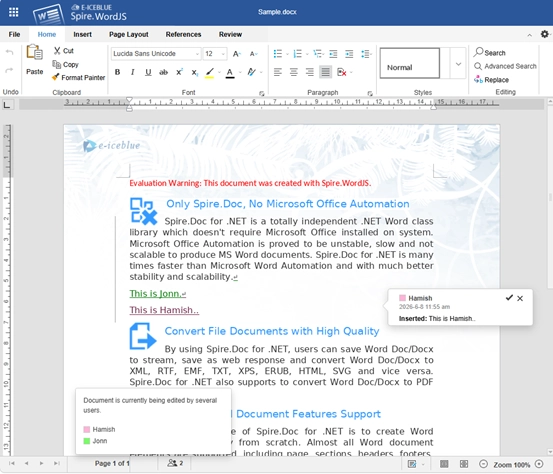Insert a bulleted list
This screenshot has height=474, width=553.
pos(278,54)
